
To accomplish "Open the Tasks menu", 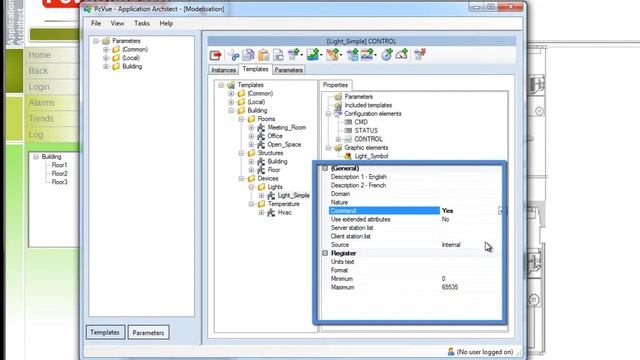I will click(142, 23).
